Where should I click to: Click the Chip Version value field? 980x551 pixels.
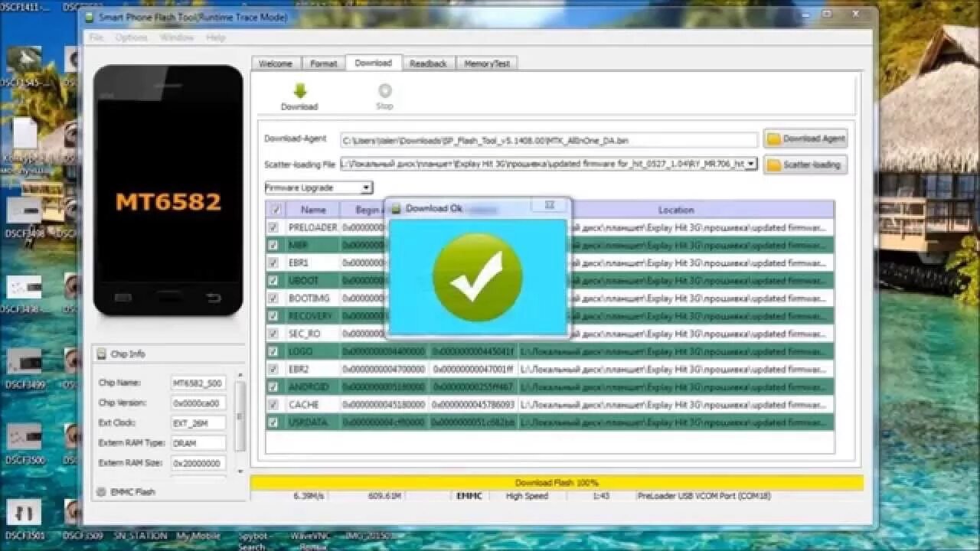[198, 403]
